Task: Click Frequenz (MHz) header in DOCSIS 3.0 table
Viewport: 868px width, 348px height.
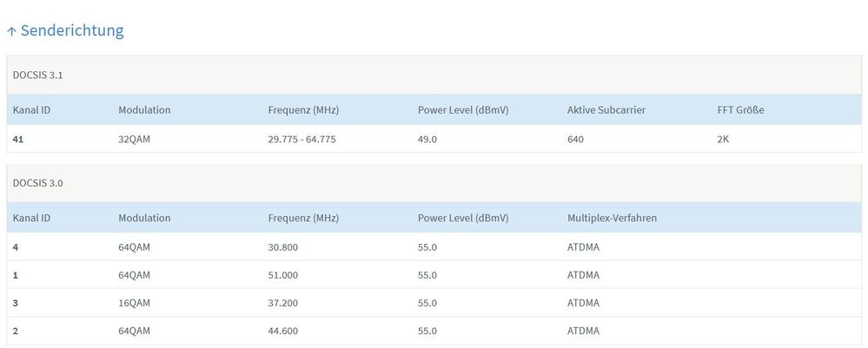Action: (x=303, y=218)
